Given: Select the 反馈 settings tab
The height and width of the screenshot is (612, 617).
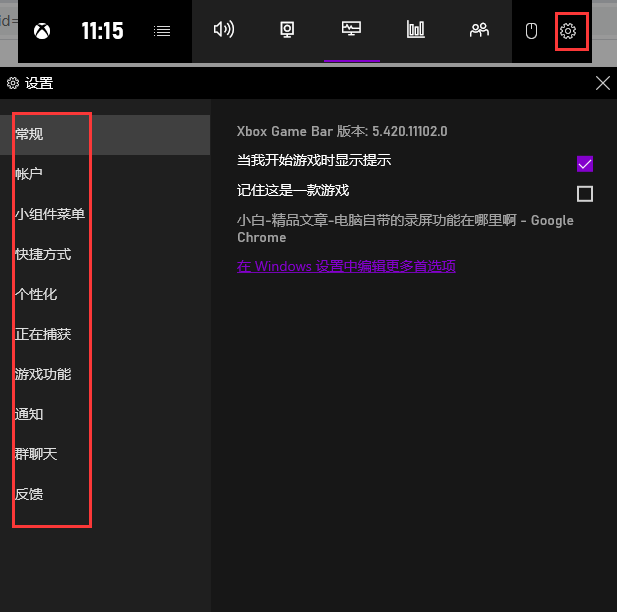Looking at the screenshot, I should (105, 494).
